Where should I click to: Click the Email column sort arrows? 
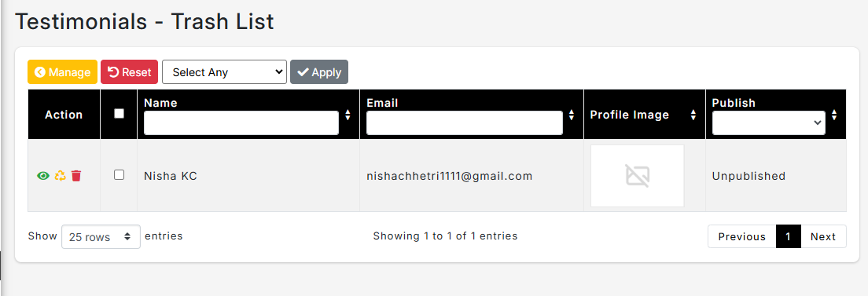tap(572, 115)
